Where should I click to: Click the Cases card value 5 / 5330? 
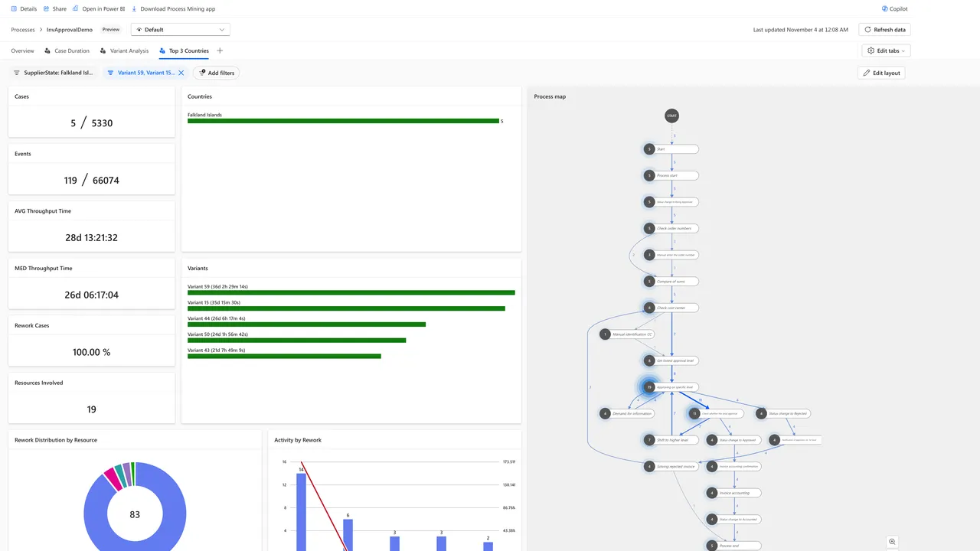coord(91,122)
